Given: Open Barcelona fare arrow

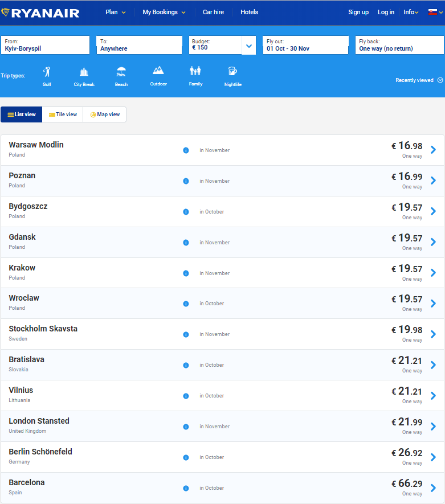Looking at the screenshot, I should (434, 488).
